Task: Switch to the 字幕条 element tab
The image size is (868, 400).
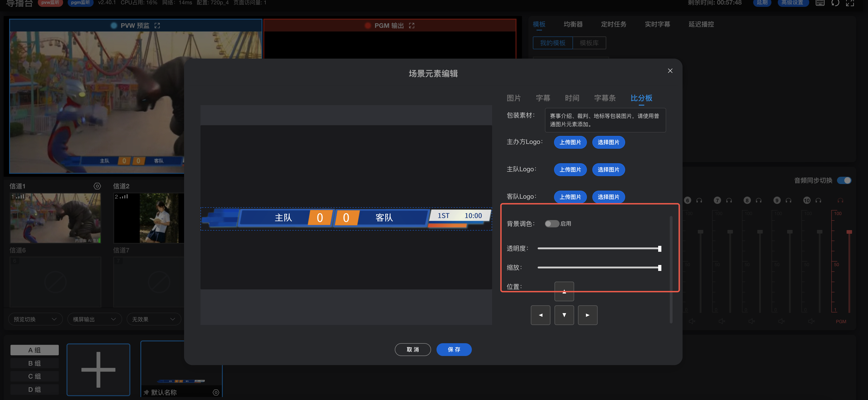Action: [605, 98]
